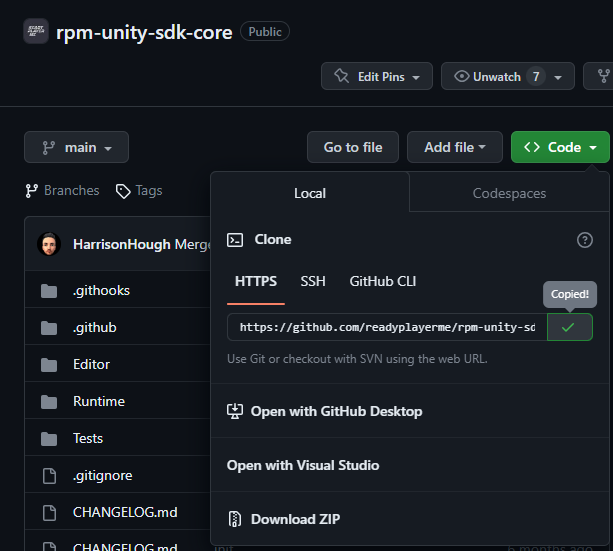The height and width of the screenshot is (551, 613).
Task: Open the Runtime folder
Action: click(99, 401)
